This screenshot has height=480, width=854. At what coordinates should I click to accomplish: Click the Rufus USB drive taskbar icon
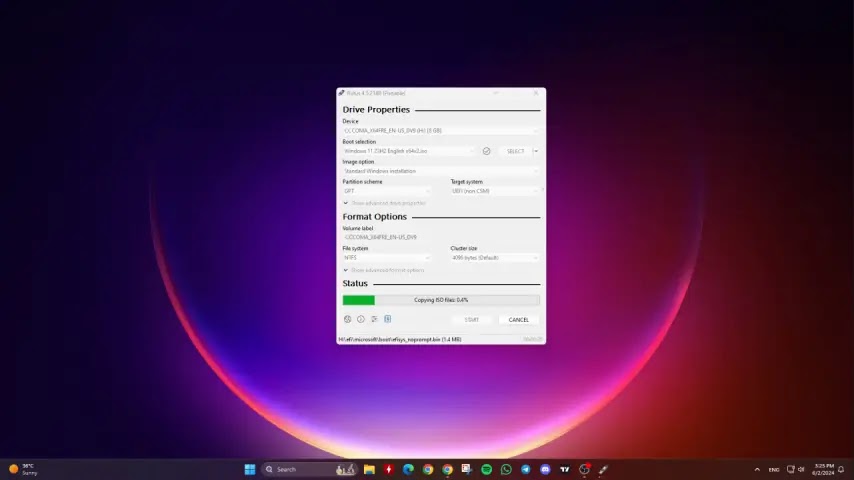[x=603, y=469]
